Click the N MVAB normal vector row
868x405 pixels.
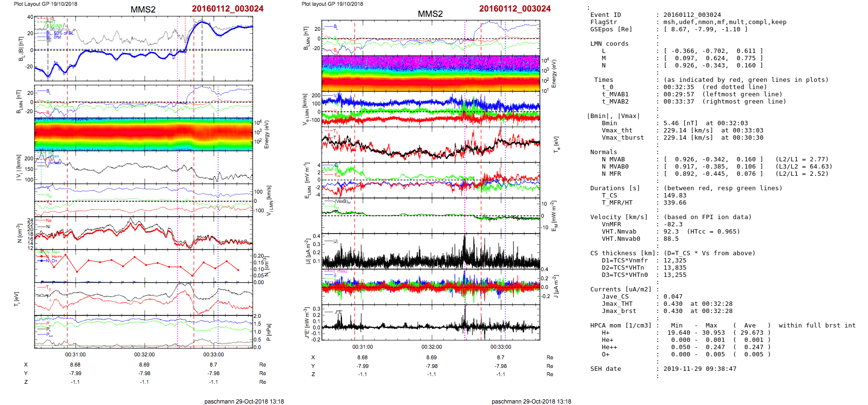[613, 159]
